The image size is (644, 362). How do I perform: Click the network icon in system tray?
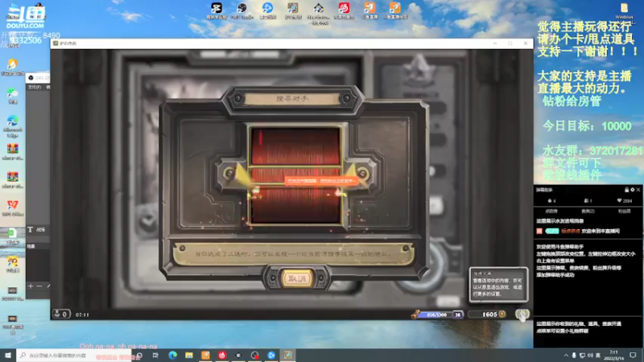[x=582, y=356]
